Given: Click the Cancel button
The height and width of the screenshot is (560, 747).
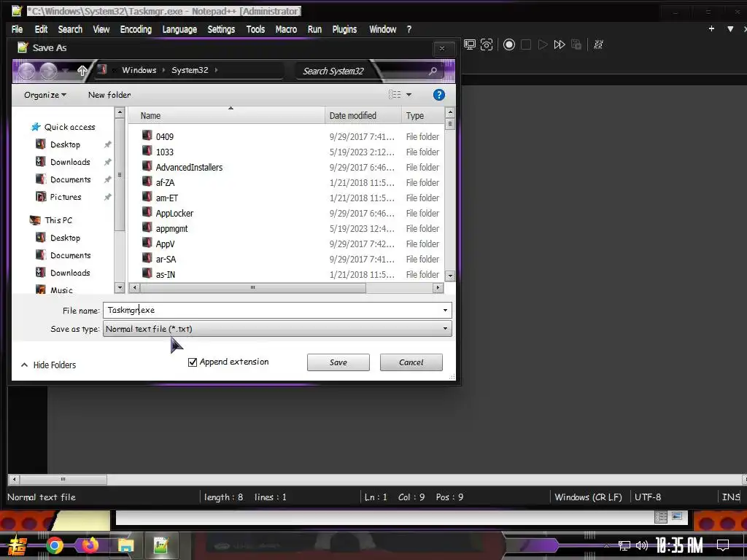Looking at the screenshot, I should coord(411,362).
